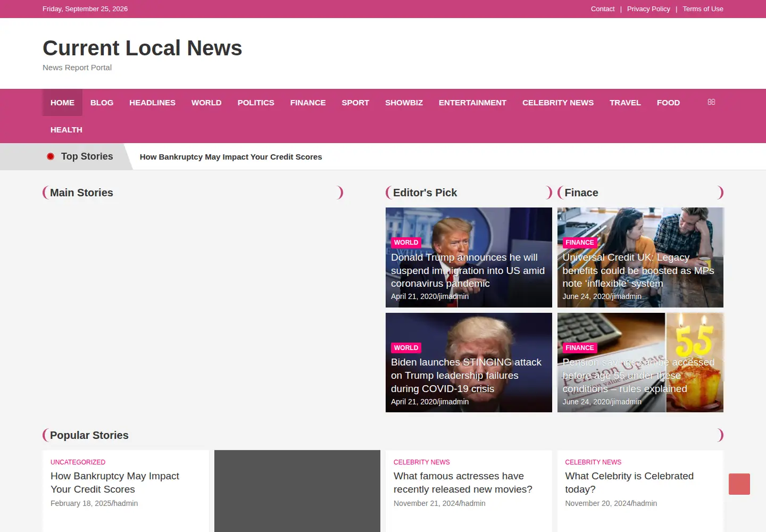Open the Universal Credit UK legacy benefits article
766x532 pixels.
click(638, 270)
